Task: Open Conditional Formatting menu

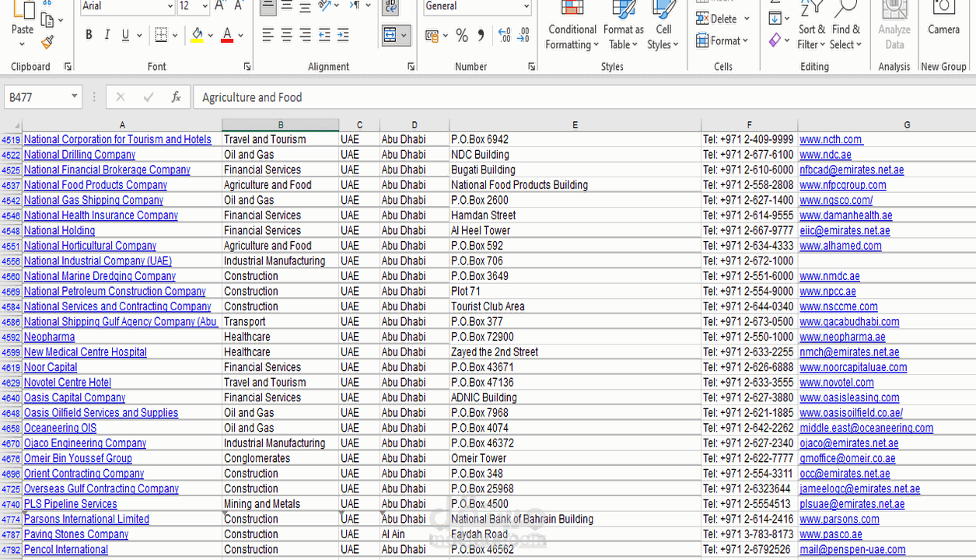Action: coord(572,26)
